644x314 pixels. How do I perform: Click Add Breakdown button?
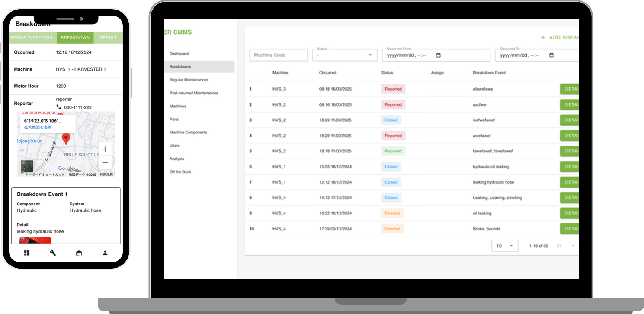560,38
